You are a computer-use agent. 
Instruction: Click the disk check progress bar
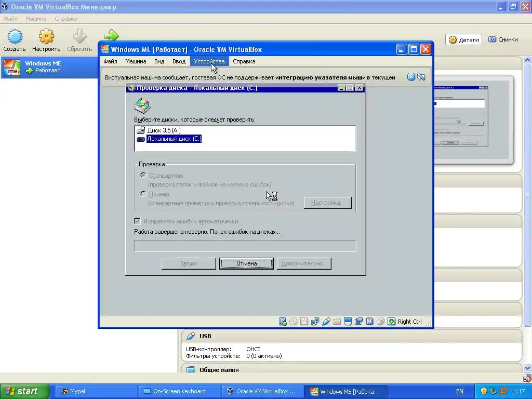tap(245, 246)
